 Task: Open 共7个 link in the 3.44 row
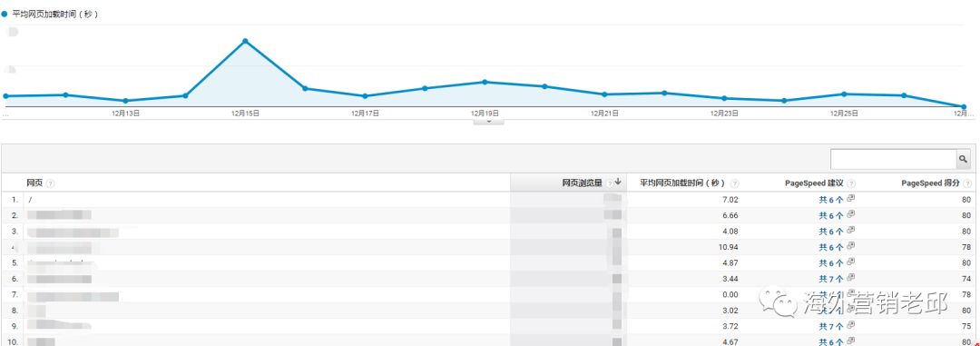pos(831,279)
